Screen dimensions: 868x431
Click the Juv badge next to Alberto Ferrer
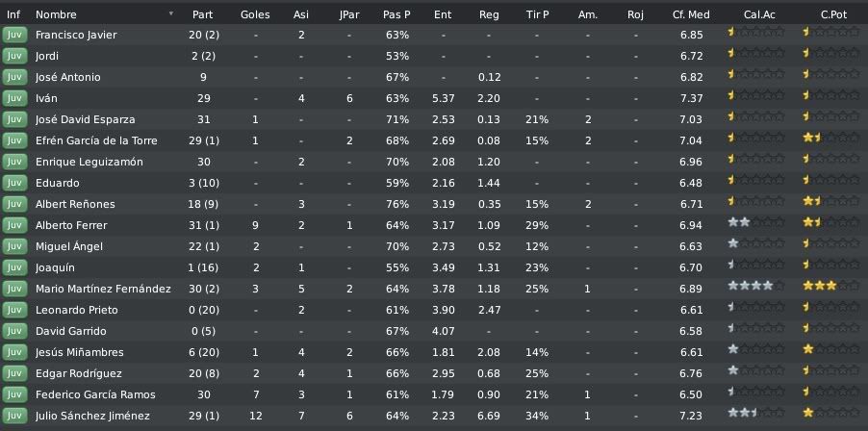[x=15, y=225]
